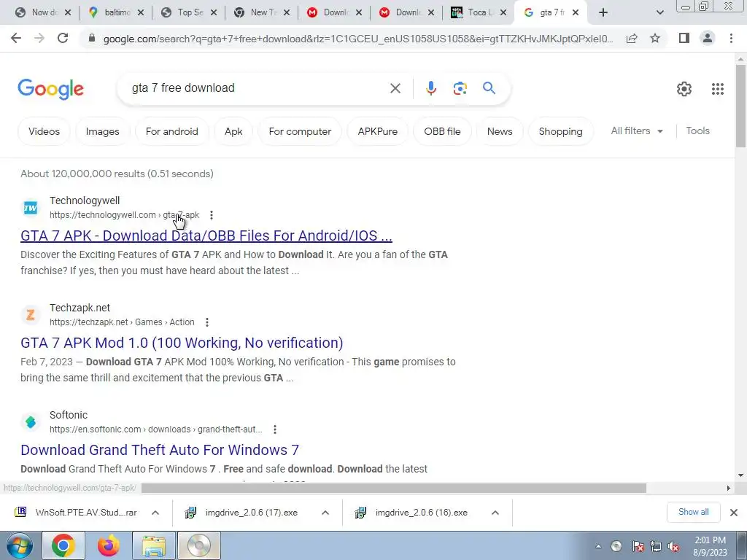Select the OBB file filter chip

pos(442,131)
